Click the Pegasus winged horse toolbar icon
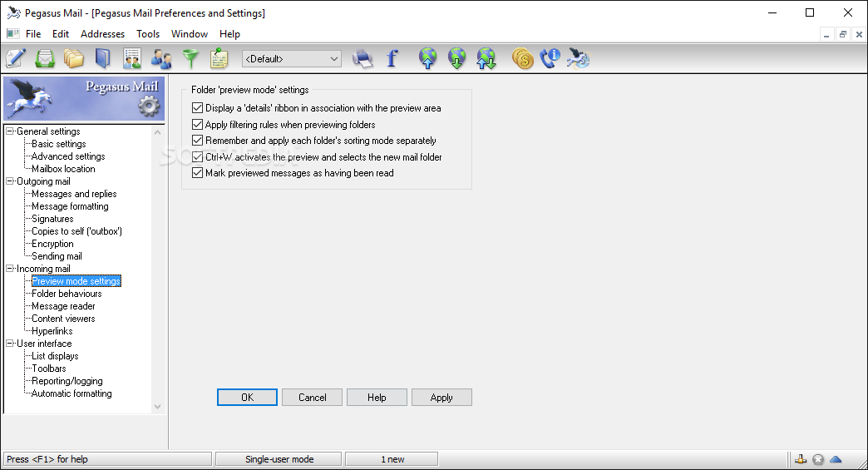The height and width of the screenshot is (470, 868). (579, 58)
